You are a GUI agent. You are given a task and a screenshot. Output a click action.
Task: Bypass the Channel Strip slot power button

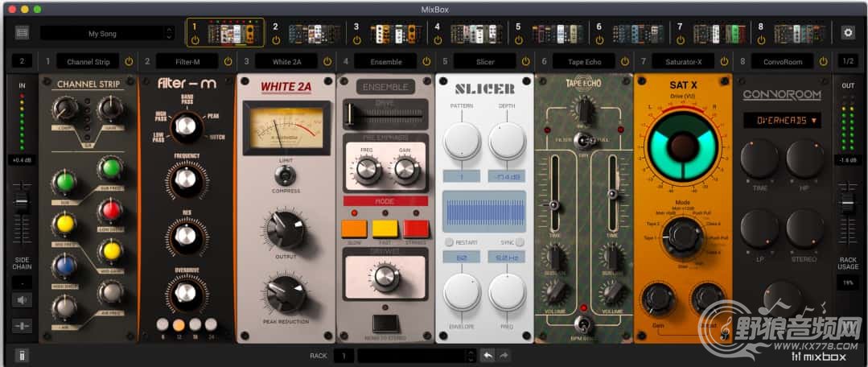click(x=129, y=61)
